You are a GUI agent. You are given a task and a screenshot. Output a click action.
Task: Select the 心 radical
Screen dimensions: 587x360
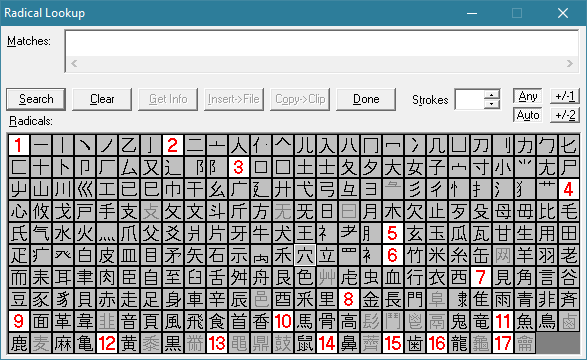(x=18, y=211)
